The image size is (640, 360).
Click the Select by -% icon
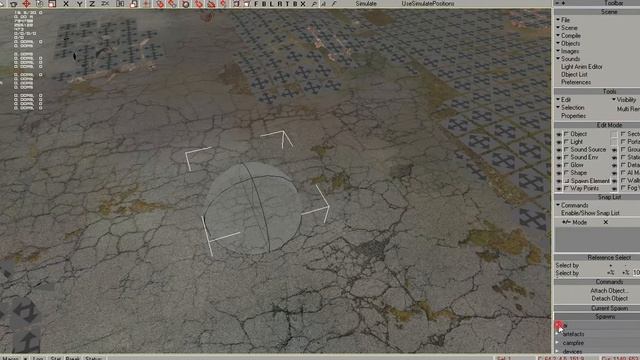click(625, 273)
